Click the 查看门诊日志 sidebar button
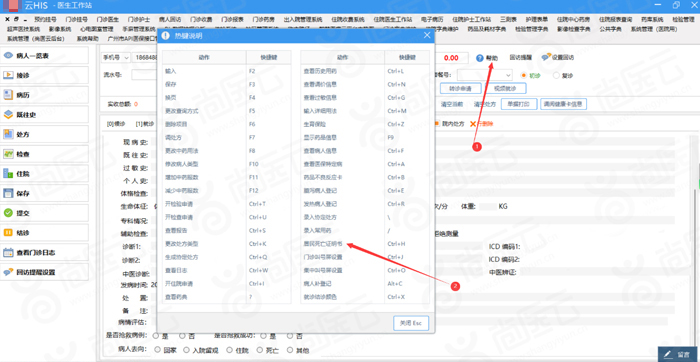The height and width of the screenshot is (362, 700). tap(45, 252)
